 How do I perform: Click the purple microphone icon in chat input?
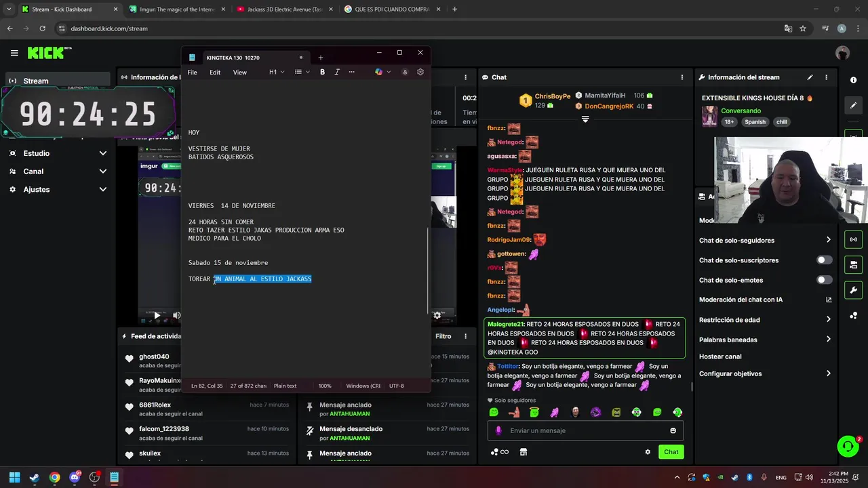(x=498, y=430)
